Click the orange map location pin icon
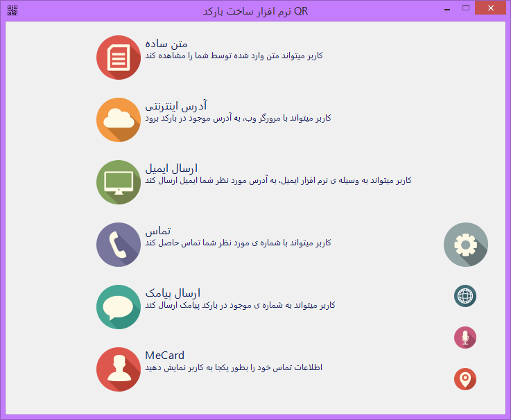Screen dimensions: 511x420 (x=465, y=379)
